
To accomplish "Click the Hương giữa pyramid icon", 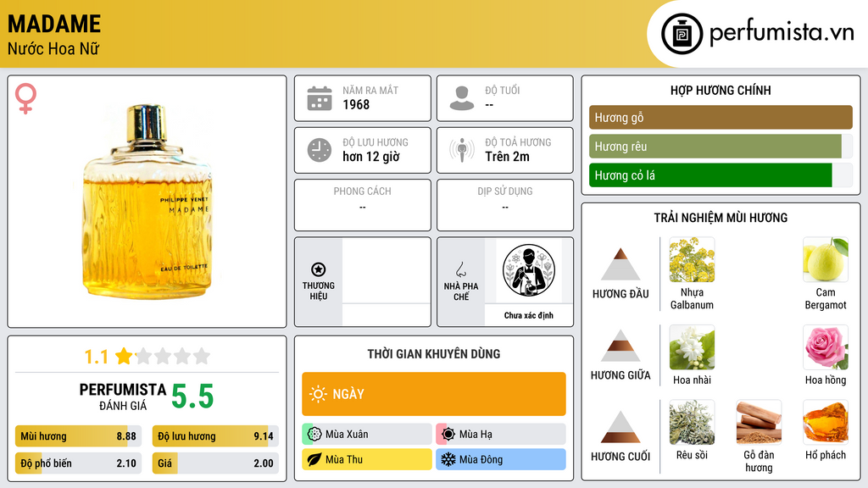I will [x=620, y=346].
